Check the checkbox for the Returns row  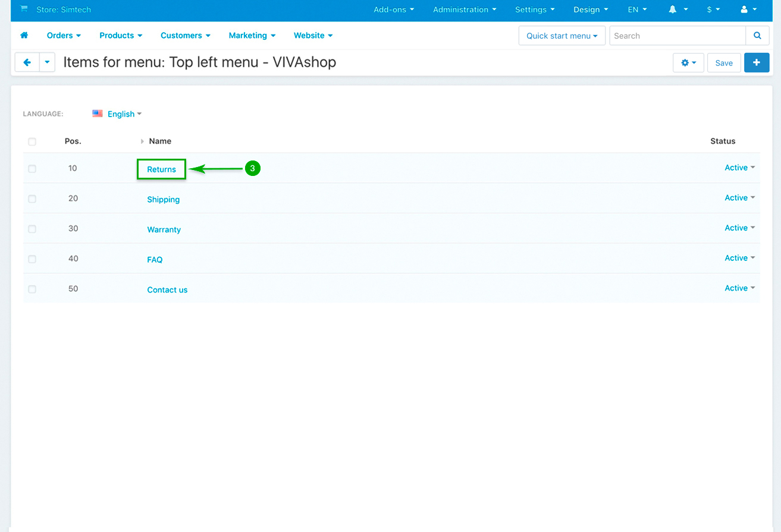click(32, 168)
